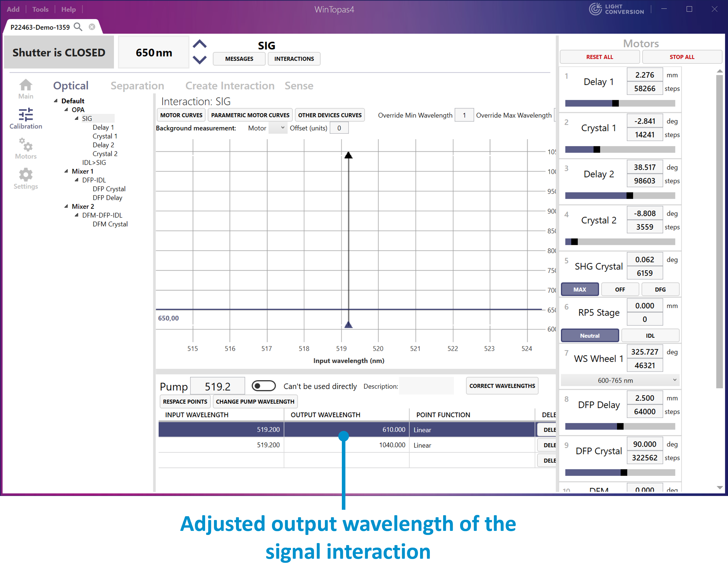The height and width of the screenshot is (579, 728).
Task: Set SHG Crystal to OFF
Action: click(620, 289)
